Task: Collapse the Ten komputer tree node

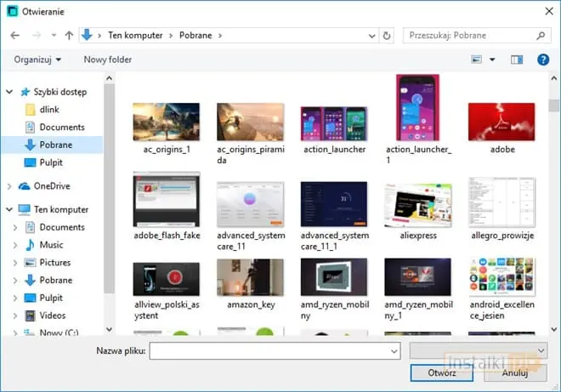Action: click(x=8, y=209)
